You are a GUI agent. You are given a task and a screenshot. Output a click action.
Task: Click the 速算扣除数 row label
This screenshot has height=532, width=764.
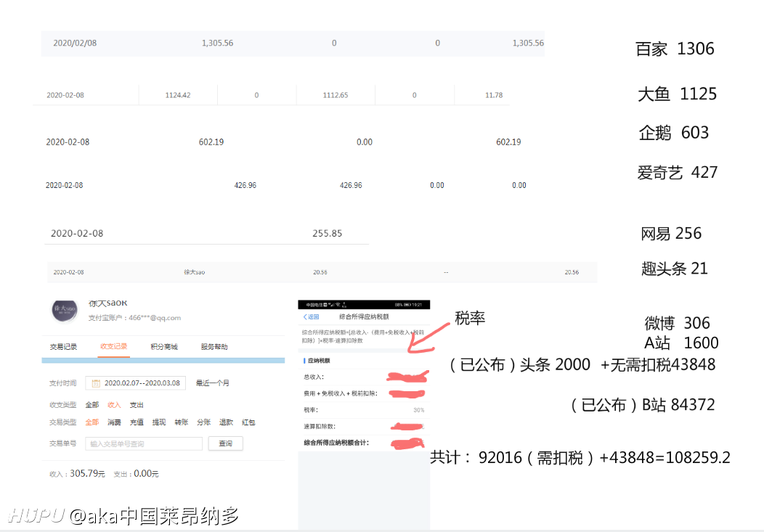320,426
